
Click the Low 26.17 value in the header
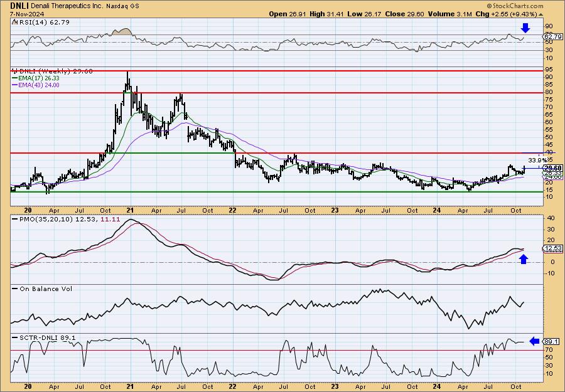pyautogui.click(x=364, y=14)
